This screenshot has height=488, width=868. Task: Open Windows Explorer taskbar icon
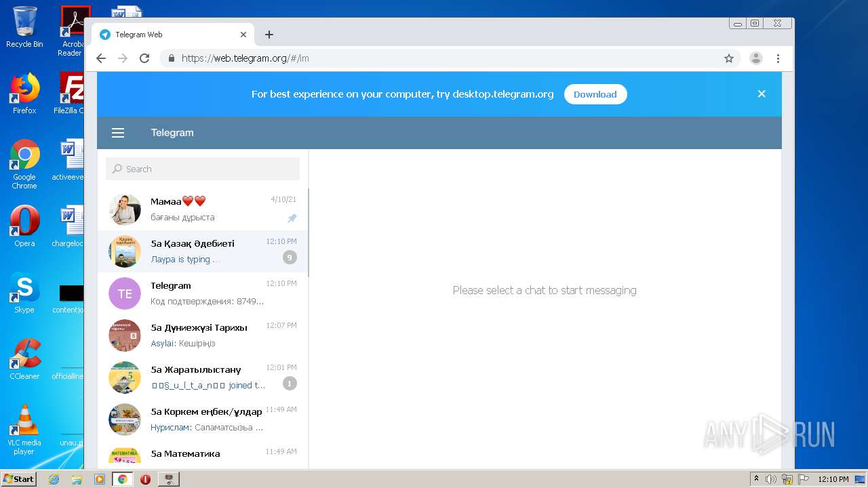coord(77,479)
